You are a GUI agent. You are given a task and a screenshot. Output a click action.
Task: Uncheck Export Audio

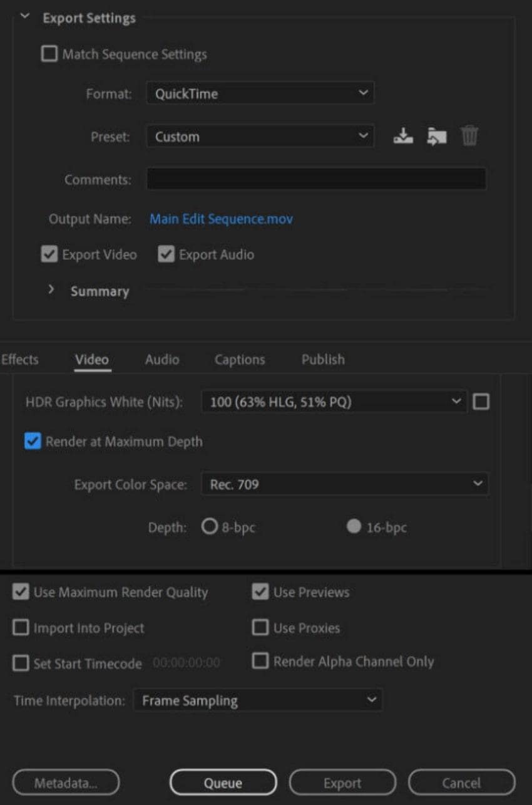coord(166,254)
